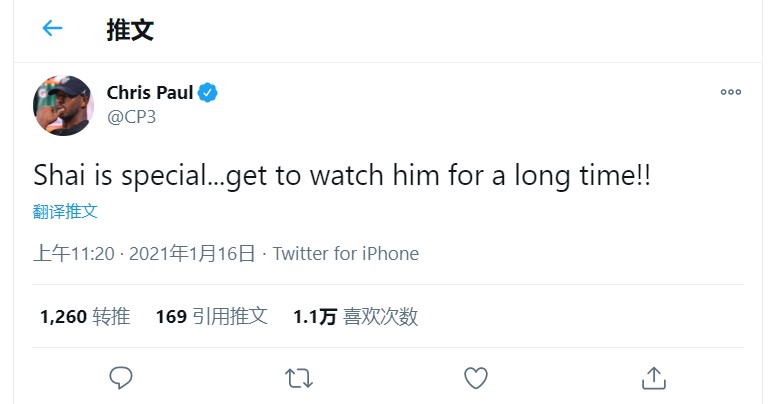The width and height of the screenshot is (772, 404).
Task: Open the Twitter for iPhone source link
Action: (x=345, y=254)
